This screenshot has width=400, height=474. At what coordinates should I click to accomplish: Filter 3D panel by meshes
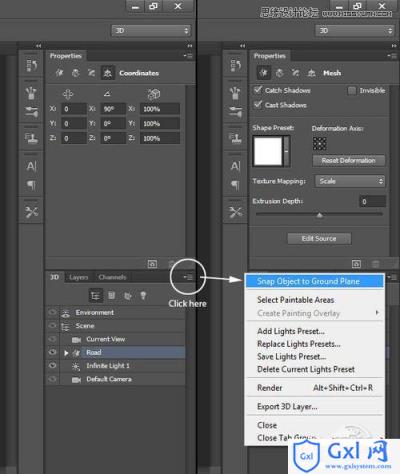coord(112,295)
